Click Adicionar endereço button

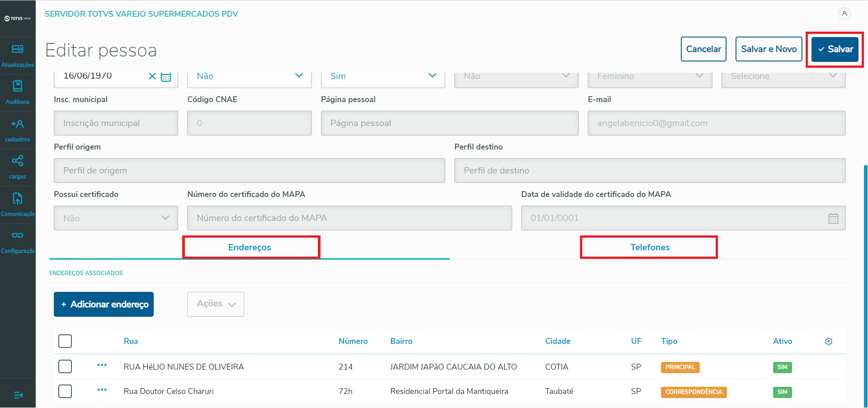tap(104, 305)
